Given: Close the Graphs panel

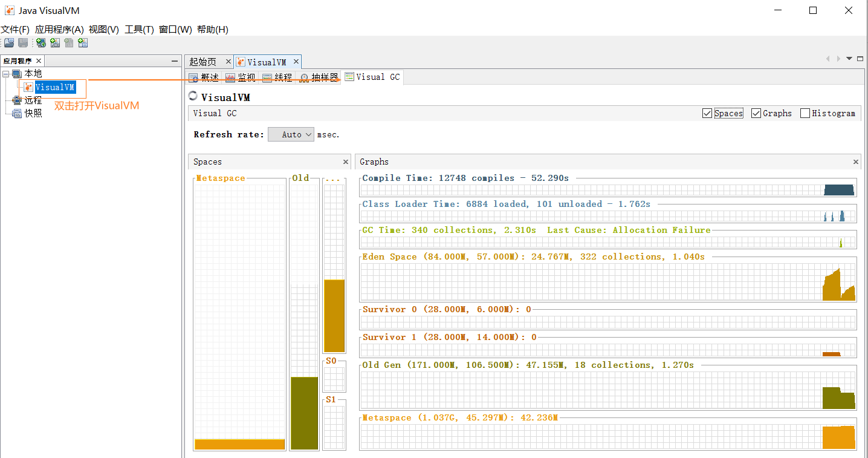Looking at the screenshot, I should coord(856,162).
